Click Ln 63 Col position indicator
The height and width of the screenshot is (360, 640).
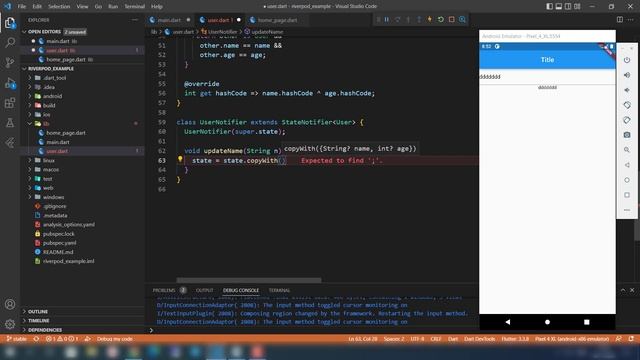[x=362, y=339]
